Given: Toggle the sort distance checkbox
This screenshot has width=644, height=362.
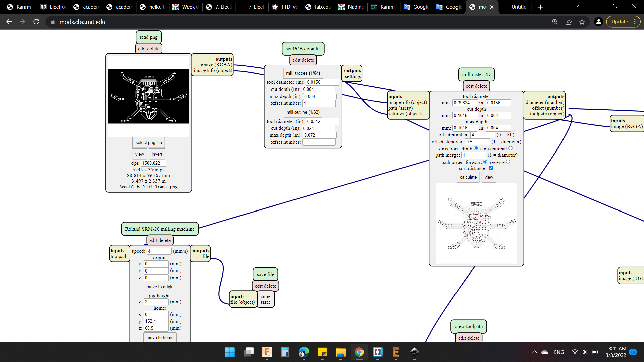Looking at the screenshot, I should click(491, 168).
